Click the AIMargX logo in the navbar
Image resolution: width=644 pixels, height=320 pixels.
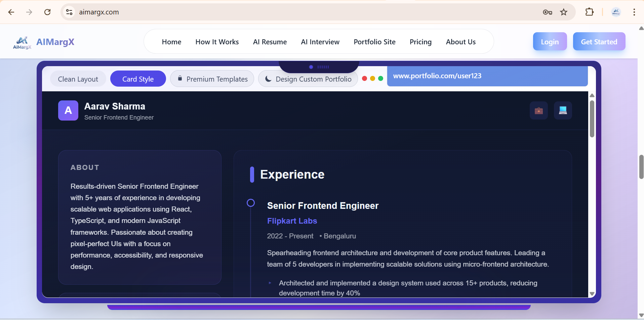pos(43,42)
